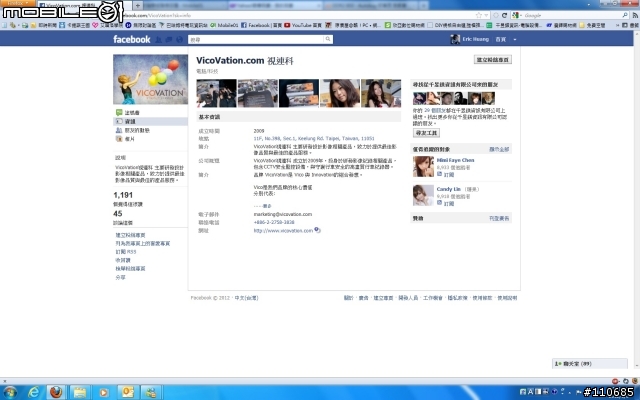The height and width of the screenshot is (400, 640).
Task: Open the third photo showing product boxes
Action: [x=299, y=93]
